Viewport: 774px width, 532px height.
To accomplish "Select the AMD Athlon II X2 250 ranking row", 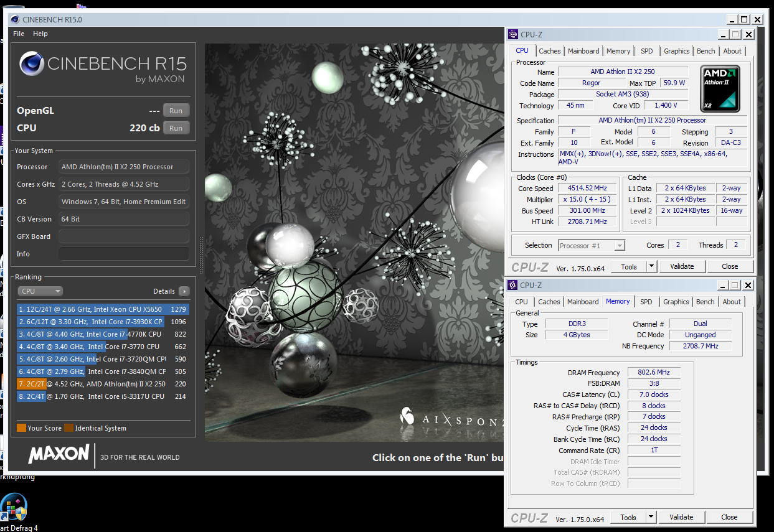I will [x=103, y=384].
